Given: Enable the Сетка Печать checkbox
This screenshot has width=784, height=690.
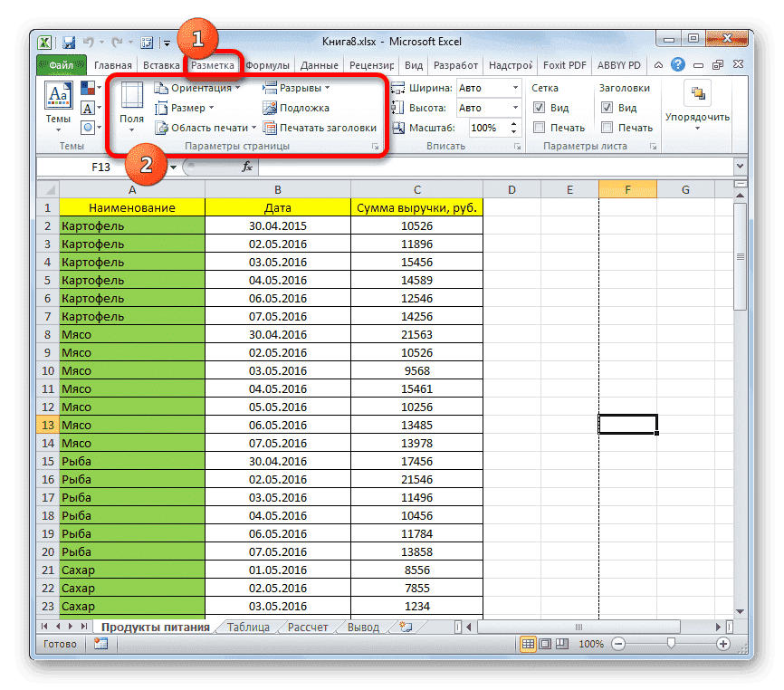Looking at the screenshot, I should click(539, 128).
